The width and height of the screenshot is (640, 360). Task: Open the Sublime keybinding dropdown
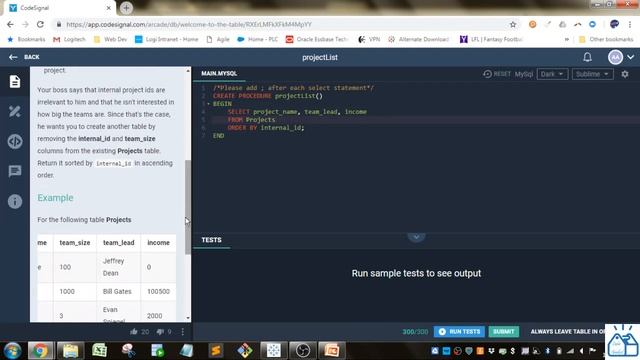click(592, 74)
